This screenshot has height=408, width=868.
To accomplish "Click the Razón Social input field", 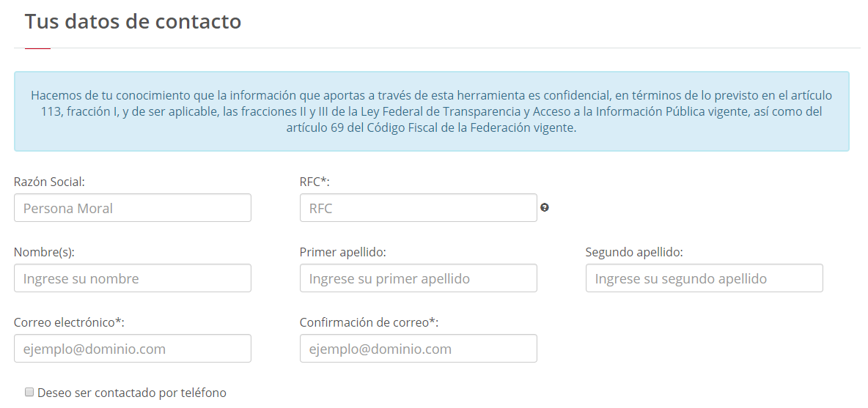I will (x=132, y=208).
